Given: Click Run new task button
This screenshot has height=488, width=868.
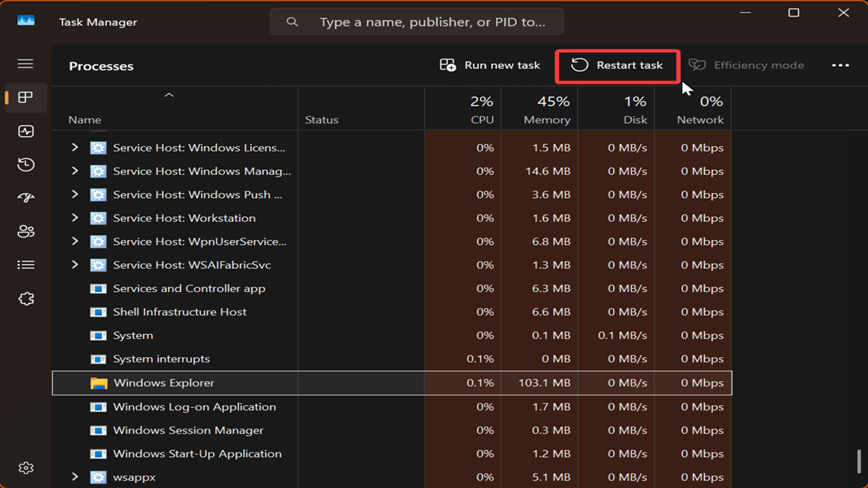Looking at the screenshot, I should pyautogui.click(x=490, y=66).
